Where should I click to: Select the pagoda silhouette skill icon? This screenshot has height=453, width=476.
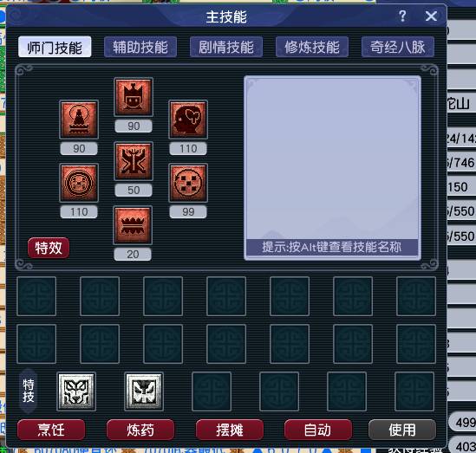[x=79, y=120]
